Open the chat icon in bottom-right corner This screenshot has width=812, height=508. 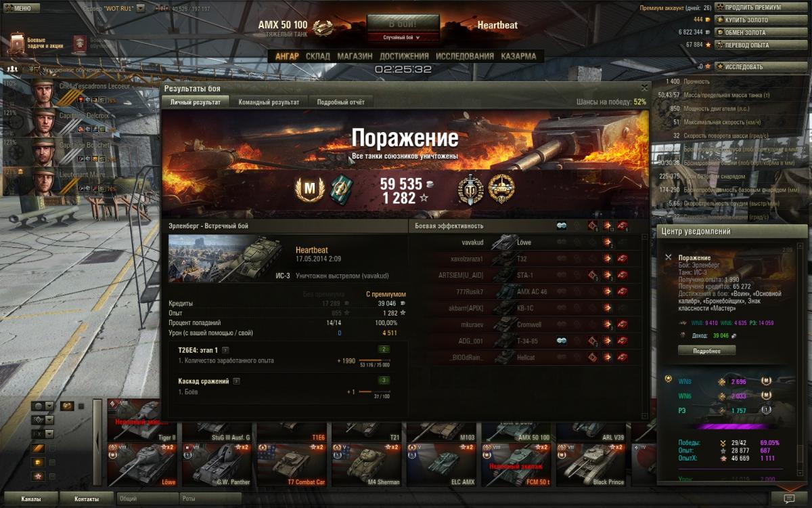pyautogui.click(x=788, y=499)
